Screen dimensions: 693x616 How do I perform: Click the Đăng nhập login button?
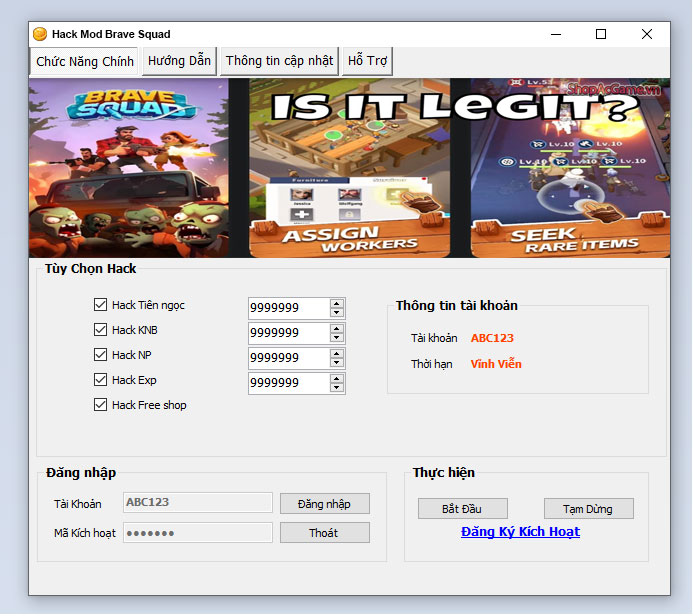[325, 504]
